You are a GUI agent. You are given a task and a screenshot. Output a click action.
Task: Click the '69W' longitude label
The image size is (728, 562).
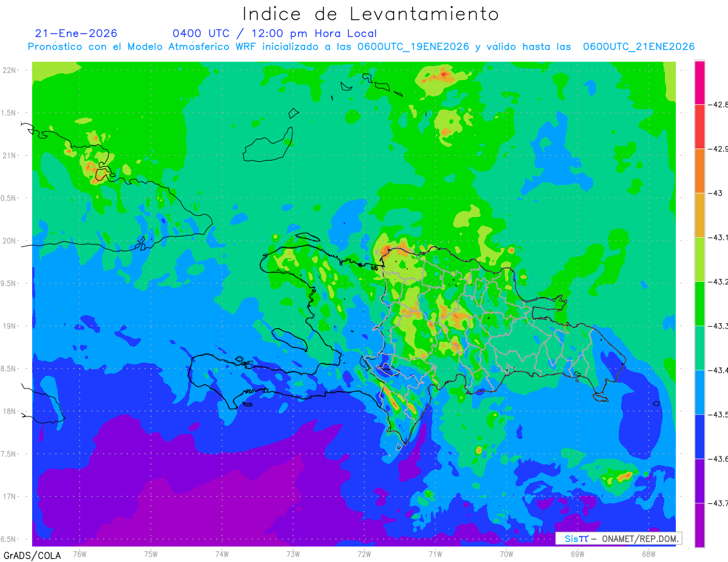click(x=577, y=554)
